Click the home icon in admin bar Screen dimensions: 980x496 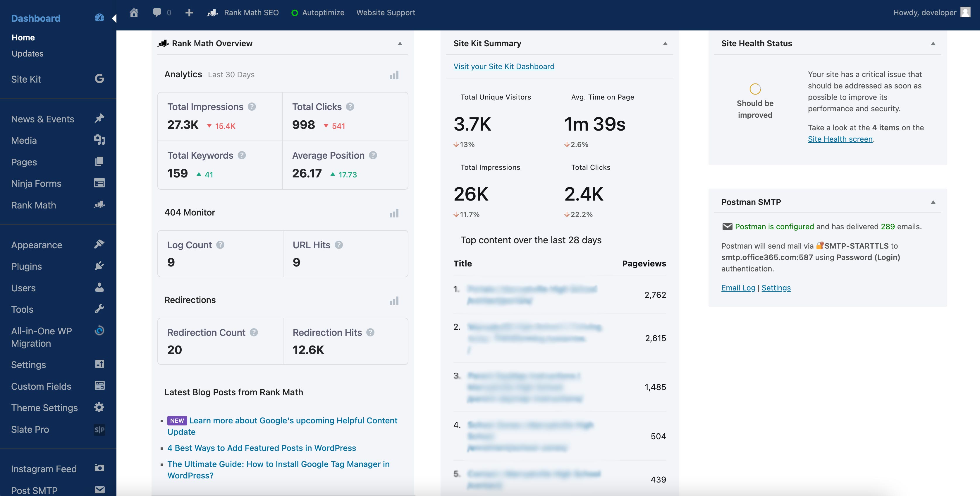tap(134, 13)
